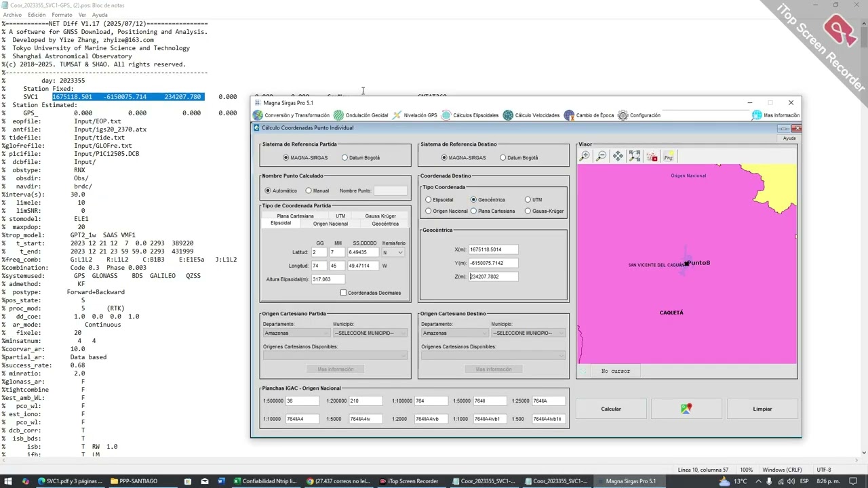This screenshot has height=488, width=868.
Task: Open Ondulación Geoidal module
Action: [361, 115]
